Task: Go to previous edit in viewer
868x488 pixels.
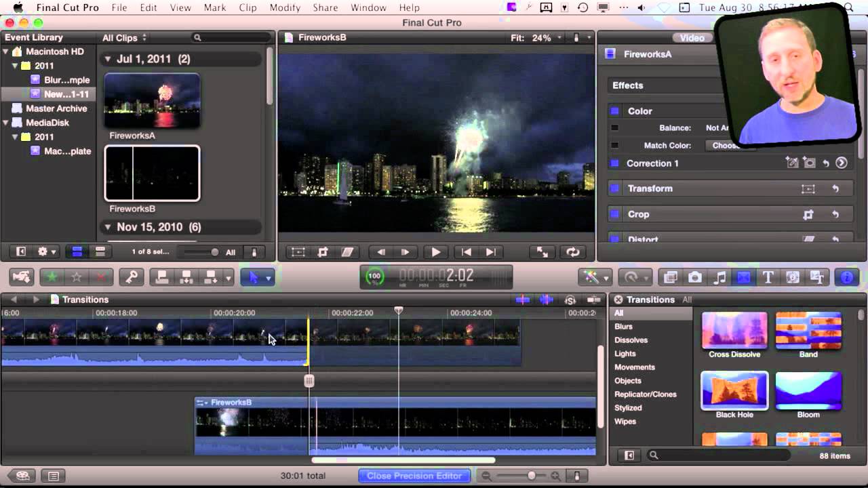Action: tap(467, 252)
